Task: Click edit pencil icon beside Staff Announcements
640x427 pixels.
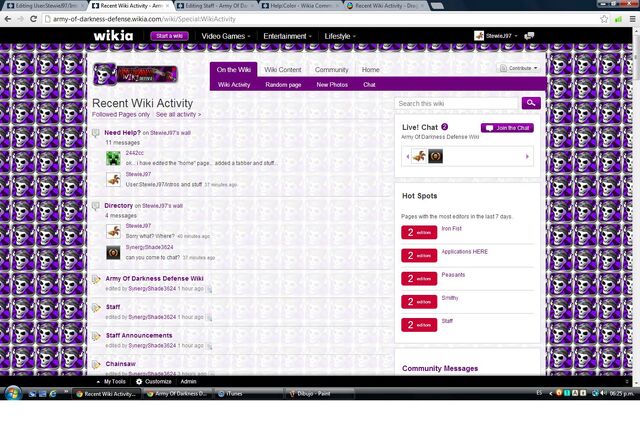Action: click(x=96, y=336)
